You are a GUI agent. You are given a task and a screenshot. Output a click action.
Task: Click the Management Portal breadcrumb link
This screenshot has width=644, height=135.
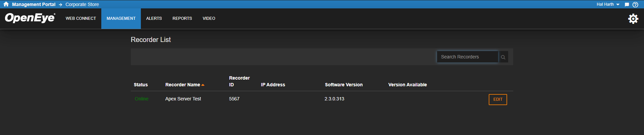pos(34,4)
